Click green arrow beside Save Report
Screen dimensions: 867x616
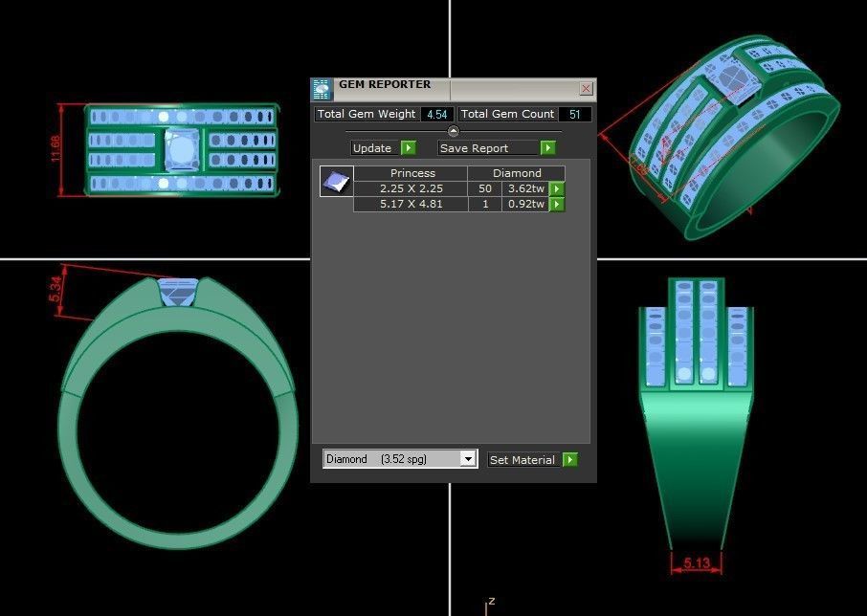pos(547,148)
